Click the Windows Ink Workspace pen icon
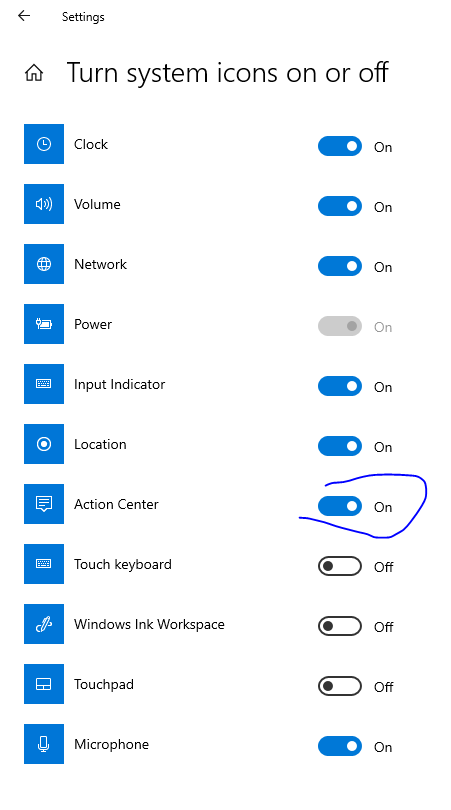Viewport: 451px width, 810px height. tap(44, 624)
